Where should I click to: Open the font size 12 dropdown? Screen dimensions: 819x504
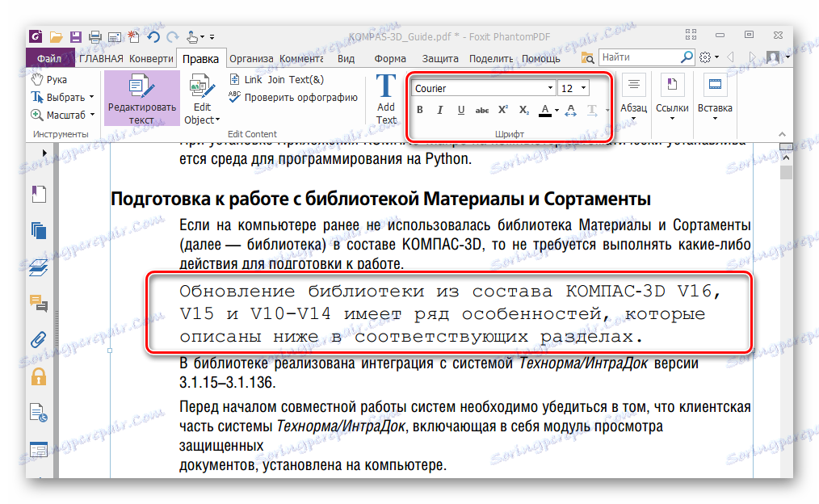click(x=583, y=88)
